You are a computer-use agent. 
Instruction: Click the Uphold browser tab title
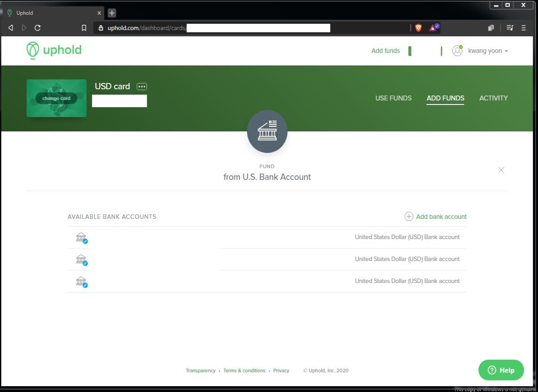(25, 13)
